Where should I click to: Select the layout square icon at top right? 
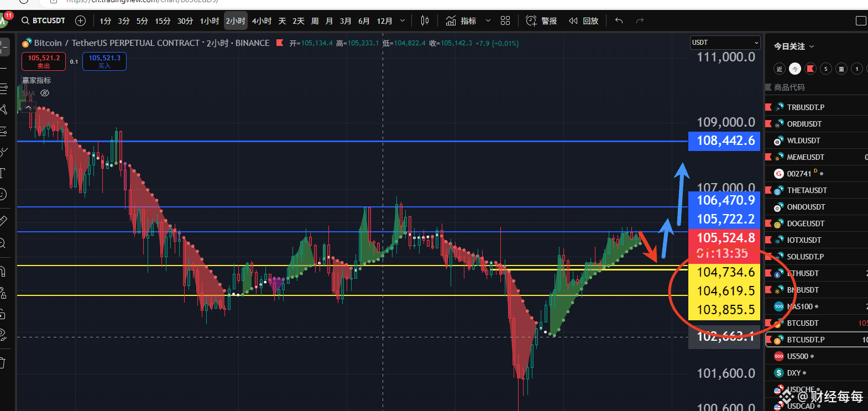pos(861,20)
